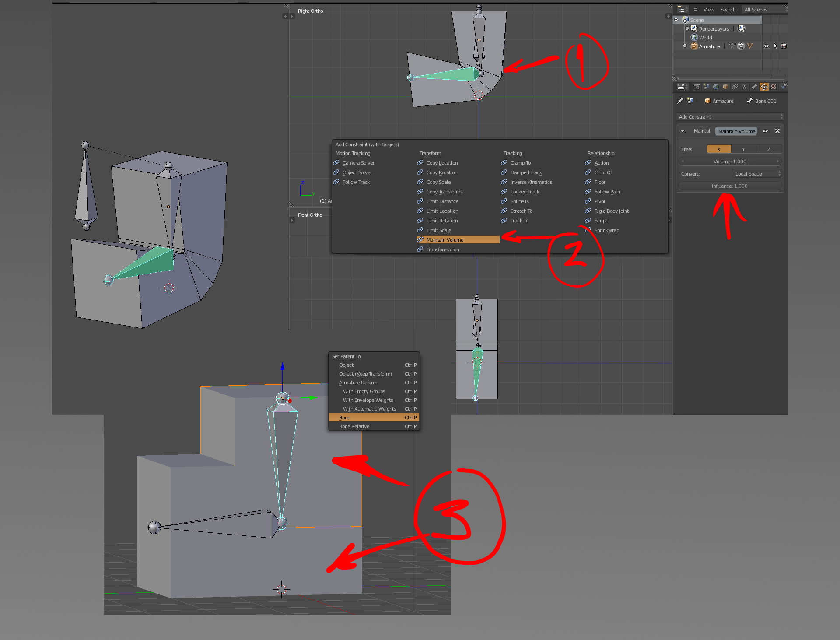Click the Influence slider
This screenshot has width=840, height=640.
tap(730, 186)
